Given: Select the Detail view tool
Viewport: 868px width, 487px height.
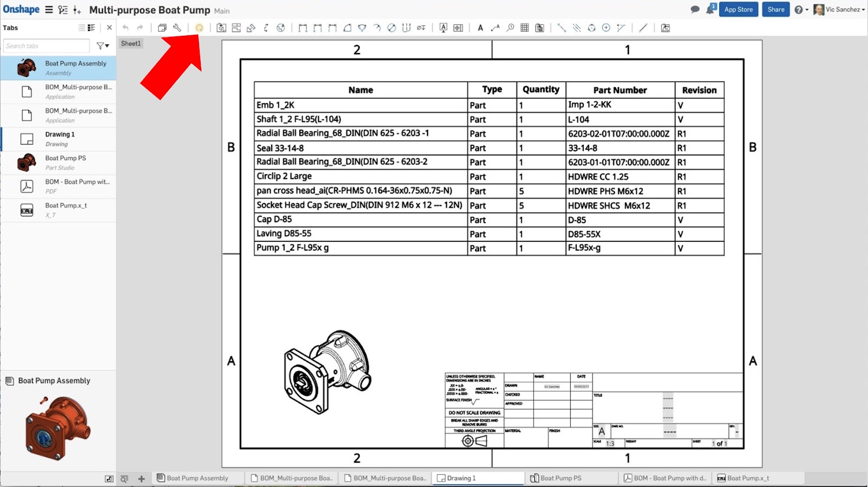Looking at the screenshot, I should pyautogui.click(x=280, y=28).
